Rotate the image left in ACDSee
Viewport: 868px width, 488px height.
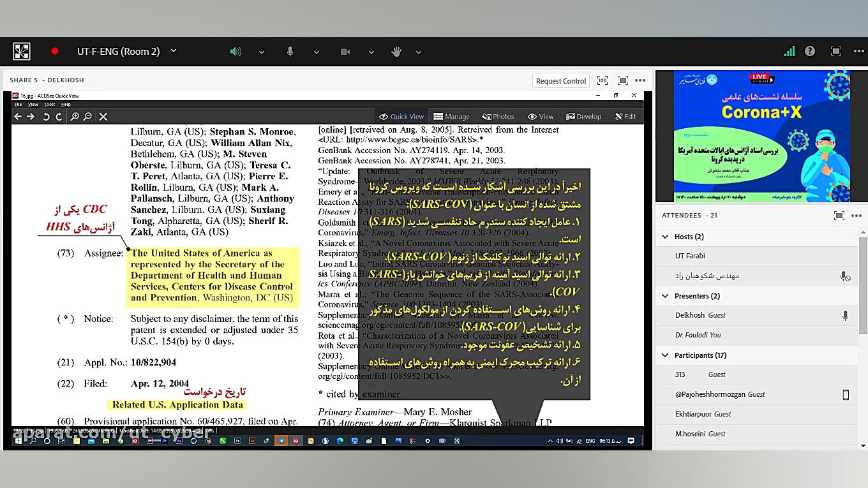click(47, 117)
